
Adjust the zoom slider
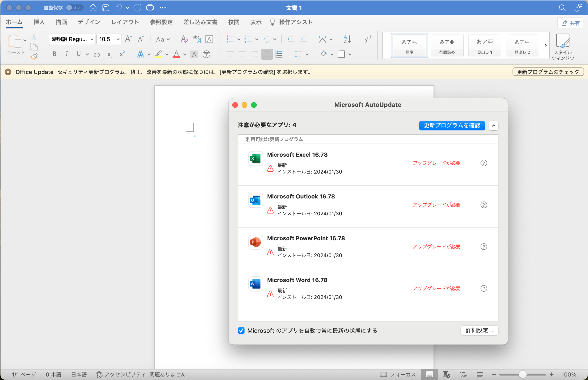pyautogui.click(x=523, y=374)
